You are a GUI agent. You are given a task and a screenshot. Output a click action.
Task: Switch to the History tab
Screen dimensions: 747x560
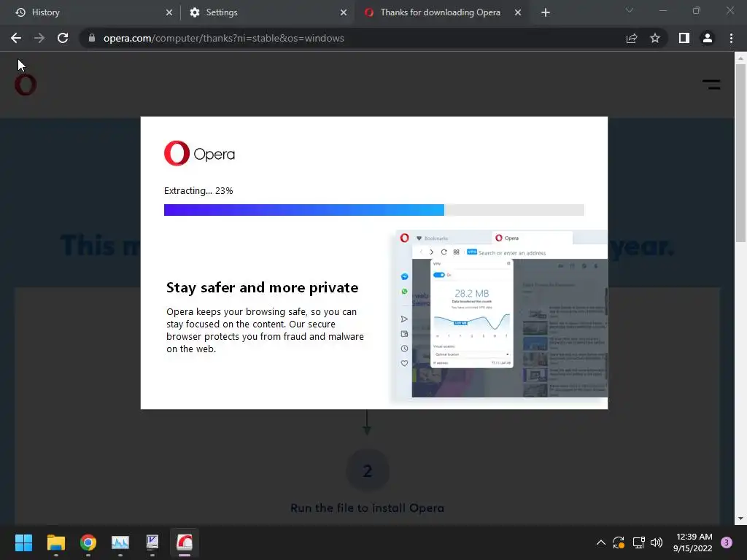(90, 12)
